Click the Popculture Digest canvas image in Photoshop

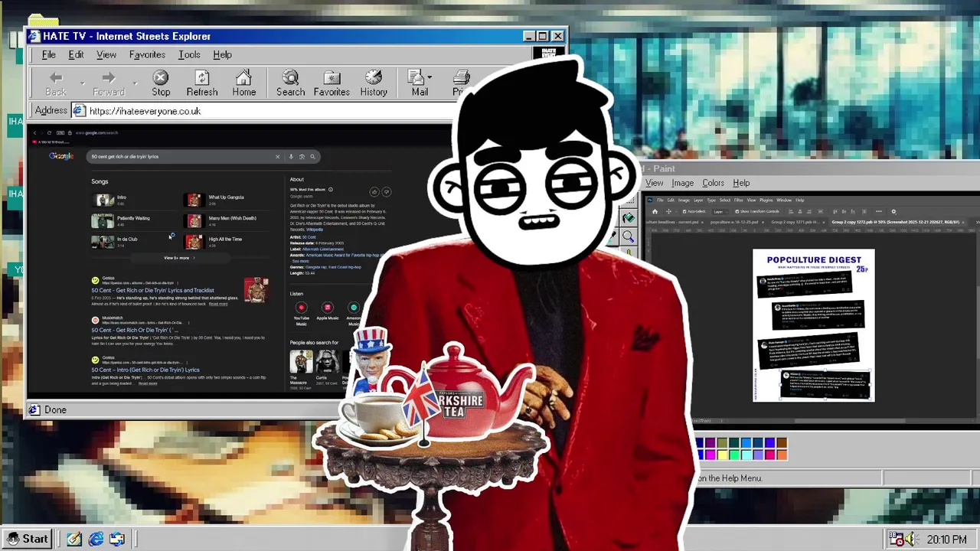[x=813, y=325]
